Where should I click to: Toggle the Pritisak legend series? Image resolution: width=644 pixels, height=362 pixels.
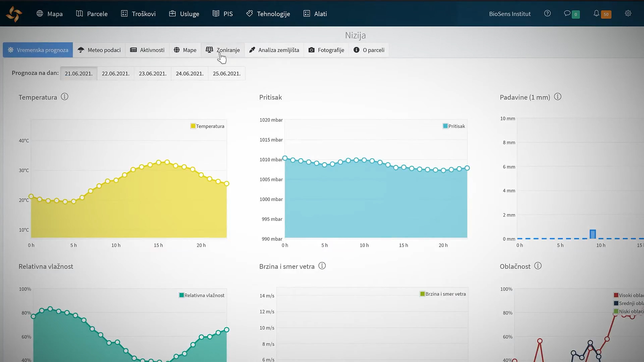pos(454,126)
